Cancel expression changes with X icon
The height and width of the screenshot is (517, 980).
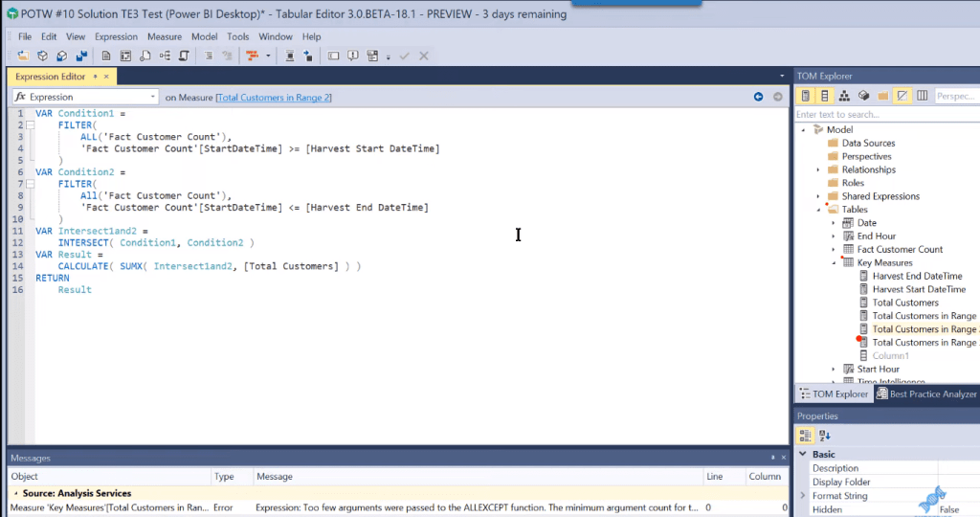pos(424,56)
